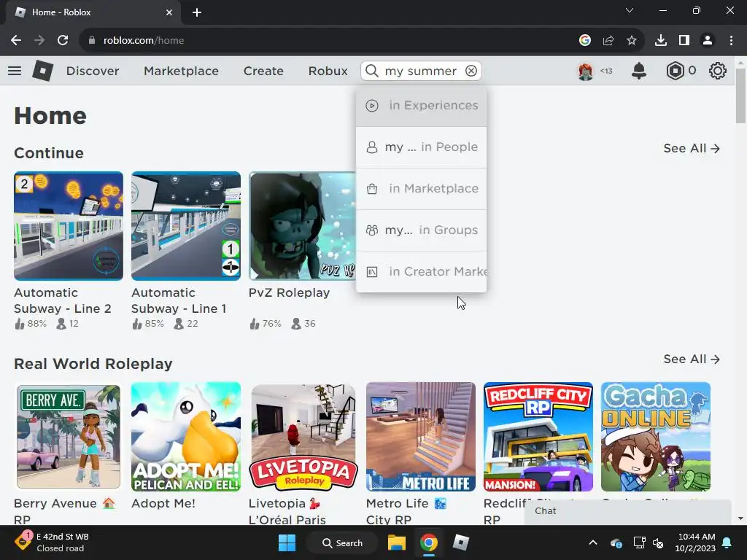Open the Marketplace page

pyautogui.click(x=181, y=71)
